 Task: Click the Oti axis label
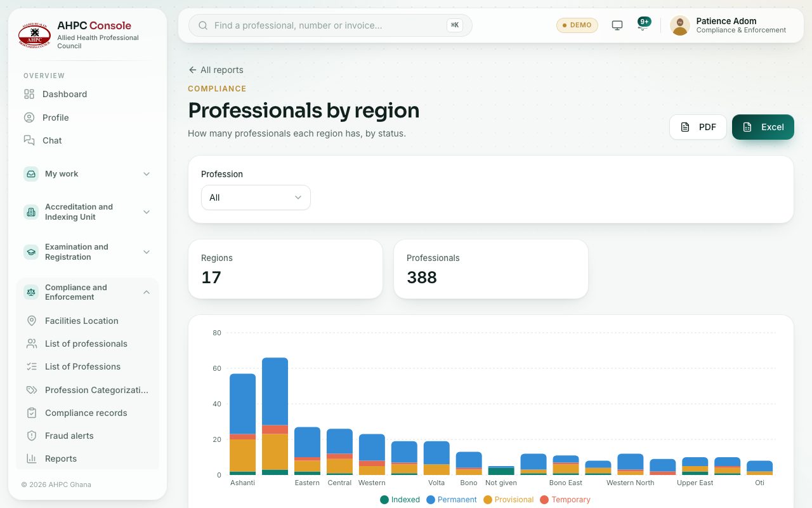point(759,483)
